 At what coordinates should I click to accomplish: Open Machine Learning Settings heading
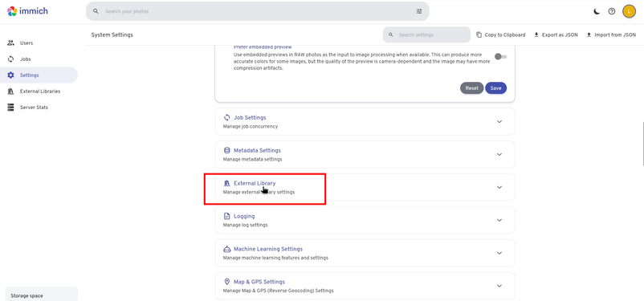point(268,249)
